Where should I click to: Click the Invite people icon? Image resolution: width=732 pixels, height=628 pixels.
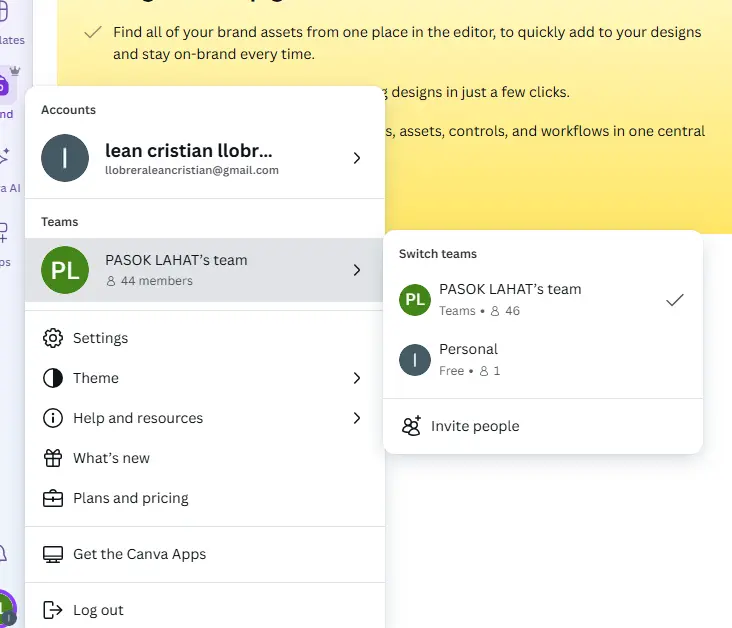411,426
